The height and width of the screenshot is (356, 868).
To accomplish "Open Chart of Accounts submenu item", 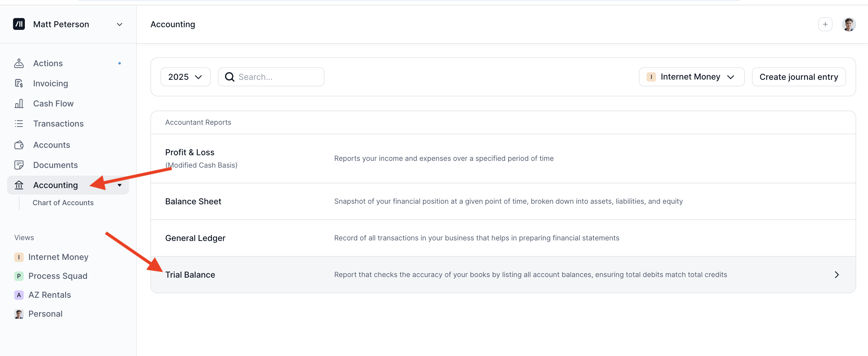I will coord(63,203).
